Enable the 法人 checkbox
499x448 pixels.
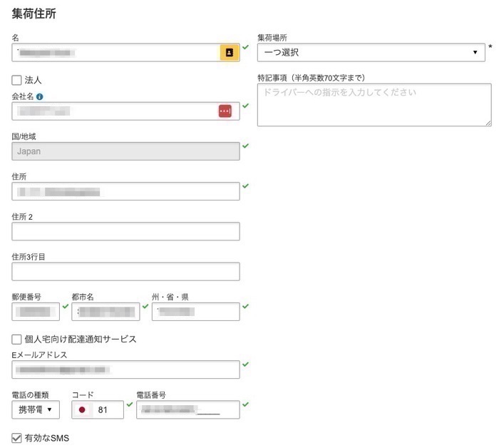pyautogui.click(x=17, y=81)
